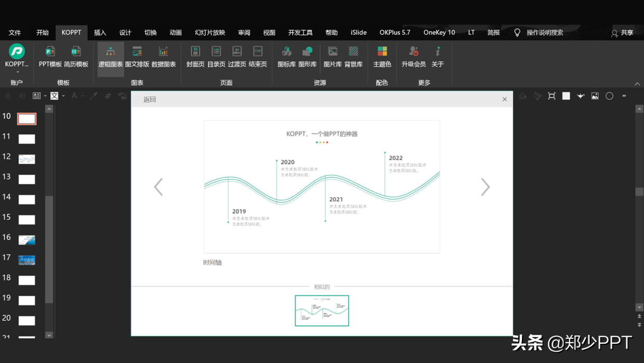Open the 图形库 shape library

pos(307,56)
